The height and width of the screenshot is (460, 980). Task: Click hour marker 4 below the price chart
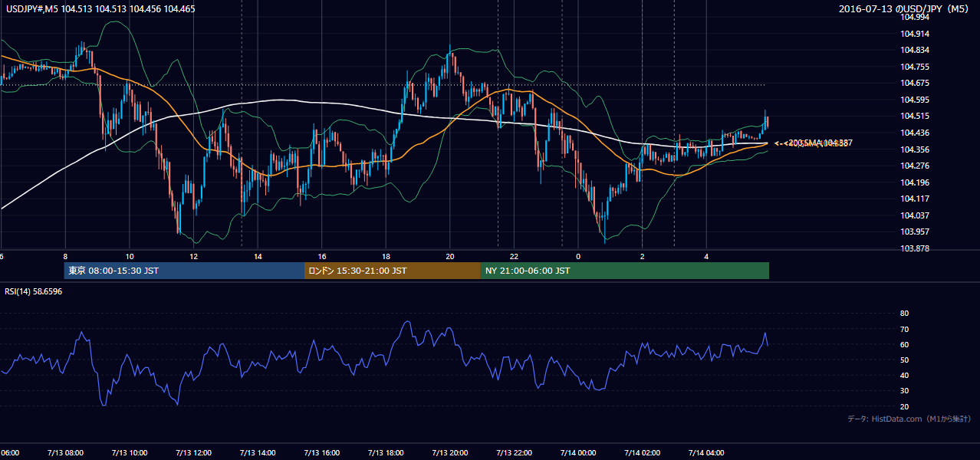pyautogui.click(x=707, y=257)
